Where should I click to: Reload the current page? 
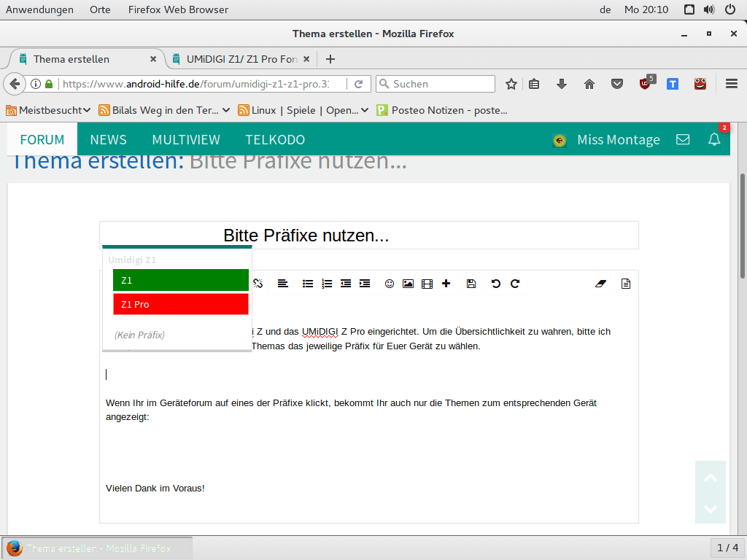pyautogui.click(x=359, y=85)
